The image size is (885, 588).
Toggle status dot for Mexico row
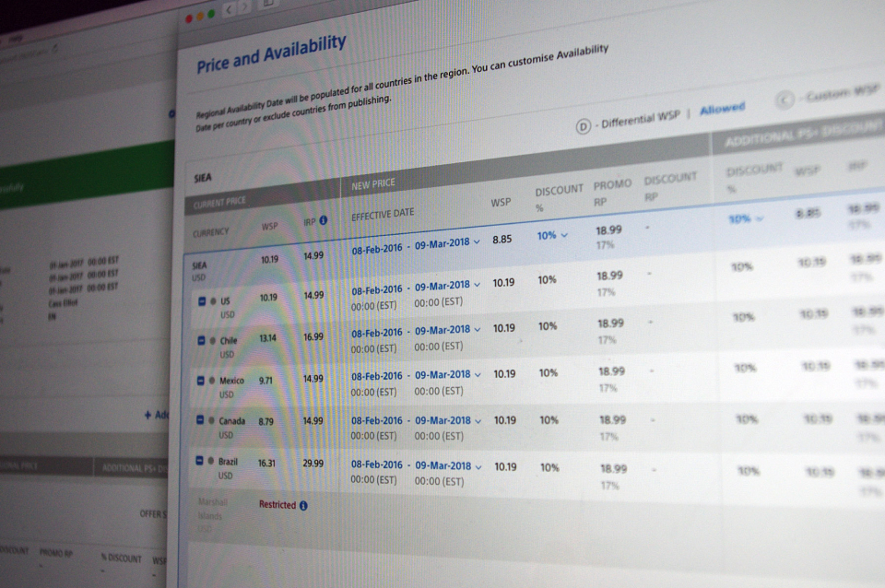(x=212, y=381)
